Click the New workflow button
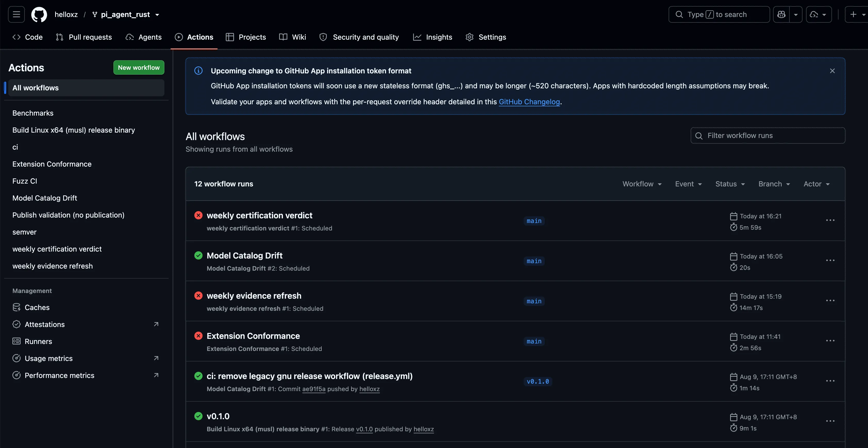Screen dimensions: 868x448 pyautogui.click(x=139, y=67)
